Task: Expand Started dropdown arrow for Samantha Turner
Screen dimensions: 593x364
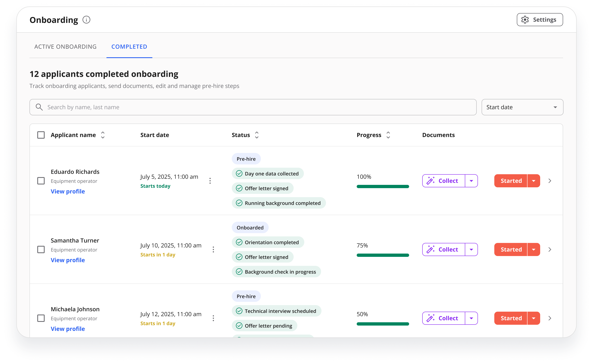Action: pyautogui.click(x=534, y=249)
